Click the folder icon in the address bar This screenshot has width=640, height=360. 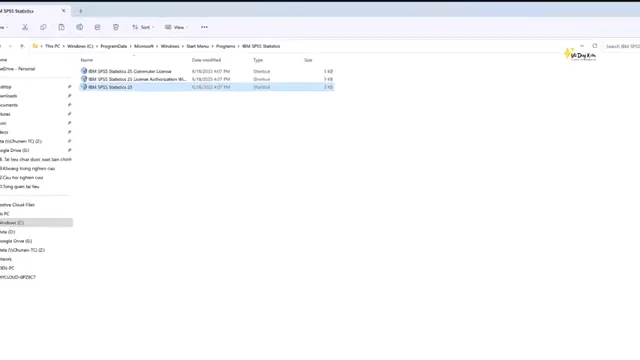[x=35, y=46]
